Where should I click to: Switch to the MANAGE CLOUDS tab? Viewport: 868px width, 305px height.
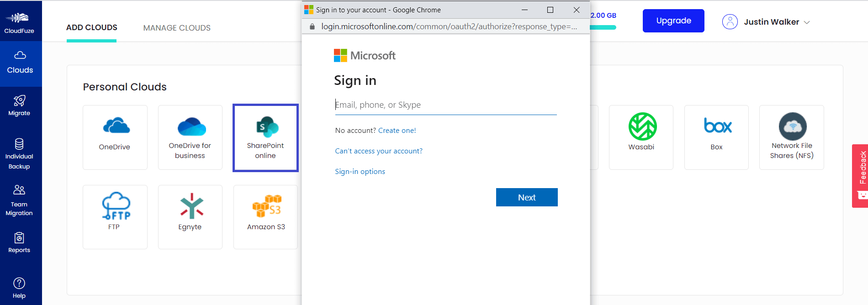[177, 28]
